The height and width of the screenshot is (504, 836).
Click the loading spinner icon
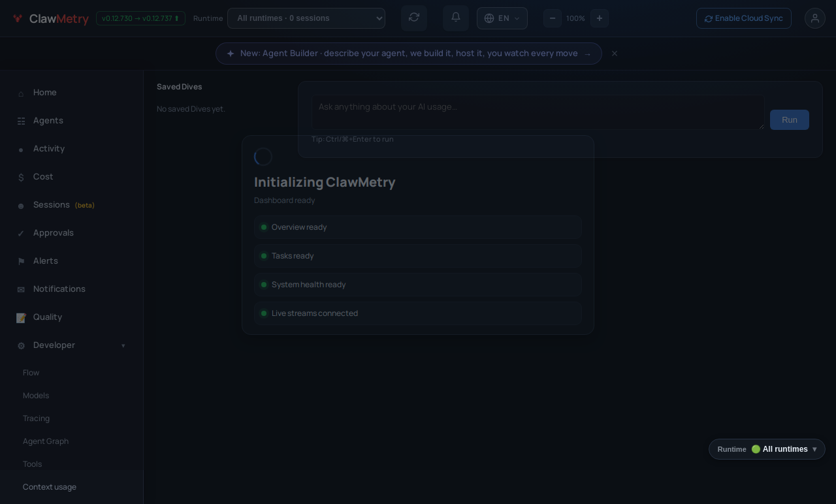pyautogui.click(x=263, y=157)
